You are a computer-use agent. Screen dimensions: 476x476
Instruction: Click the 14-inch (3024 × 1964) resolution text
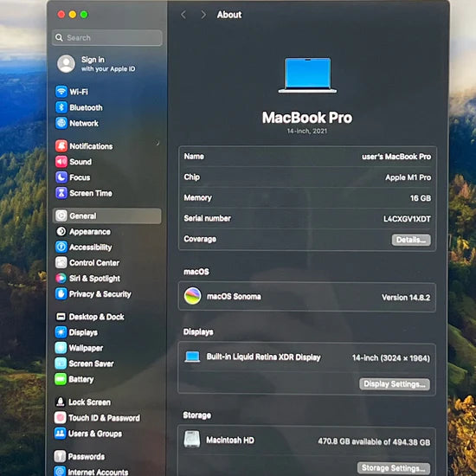391,358
